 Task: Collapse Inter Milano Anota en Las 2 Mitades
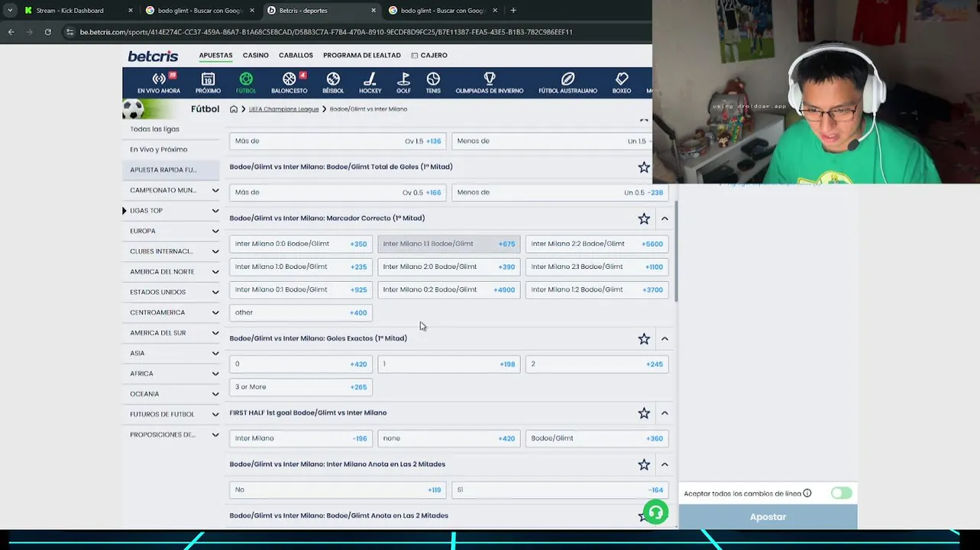click(x=665, y=464)
